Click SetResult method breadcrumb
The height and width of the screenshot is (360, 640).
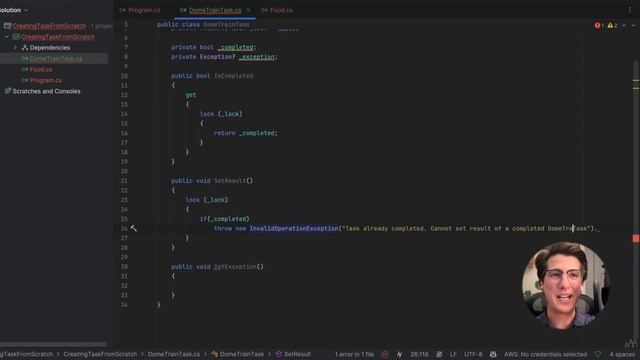(293, 354)
